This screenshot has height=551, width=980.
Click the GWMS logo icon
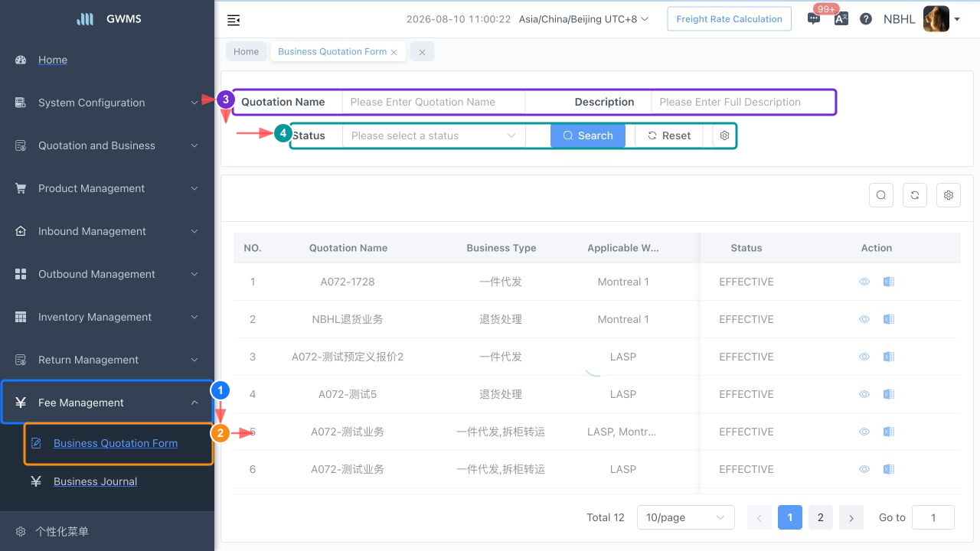point(85,19)
